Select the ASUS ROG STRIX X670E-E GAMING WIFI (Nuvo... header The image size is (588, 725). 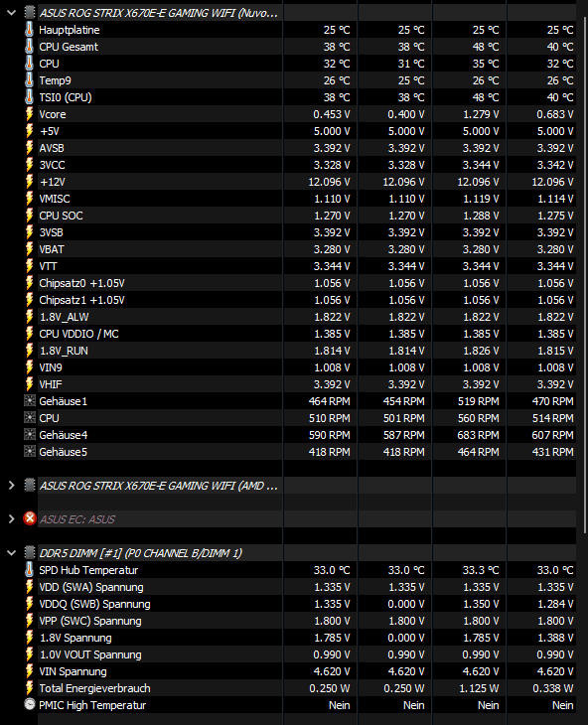[x=159, y=13]
